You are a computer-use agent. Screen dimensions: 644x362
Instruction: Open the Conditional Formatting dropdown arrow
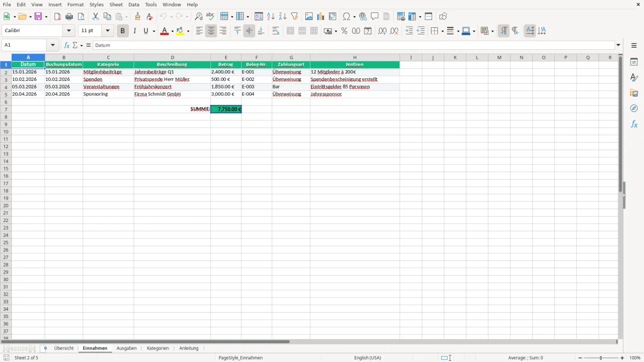(492, 32)
